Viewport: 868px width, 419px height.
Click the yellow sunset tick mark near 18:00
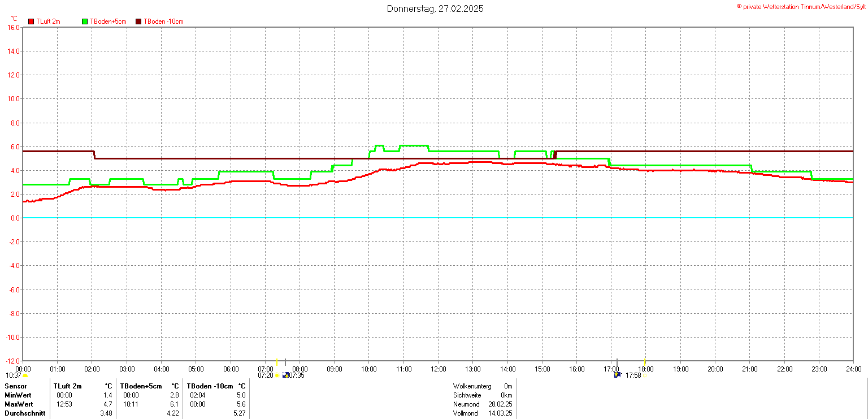pos(645,362)
